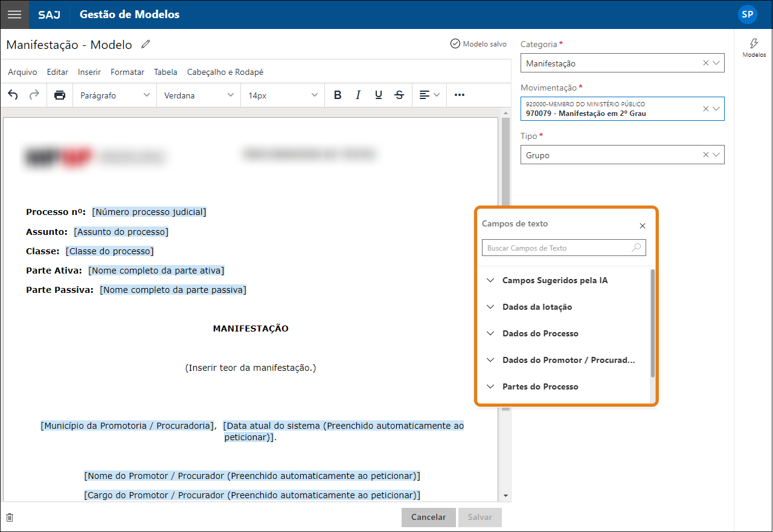Screen dimensions: 773x532
Task: Toggle strikethrough formatting
Action: point(399,95)
